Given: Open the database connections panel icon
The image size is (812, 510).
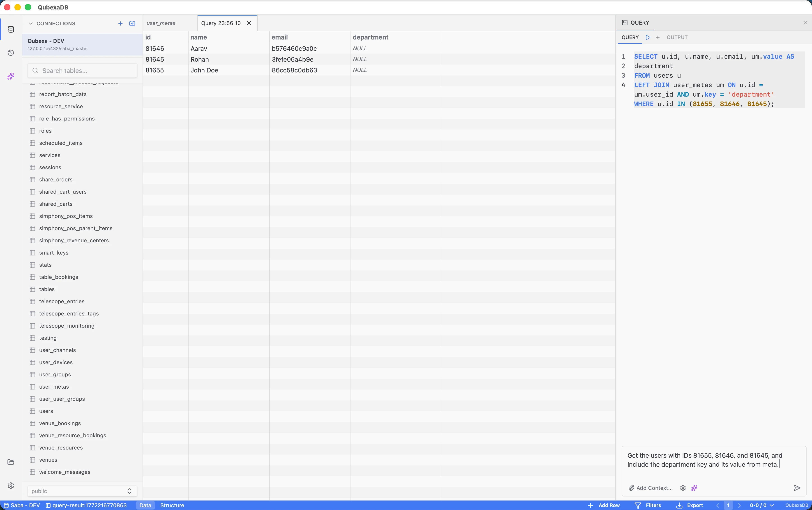Looking at the screenshot, I should click(x=11, y=29).
